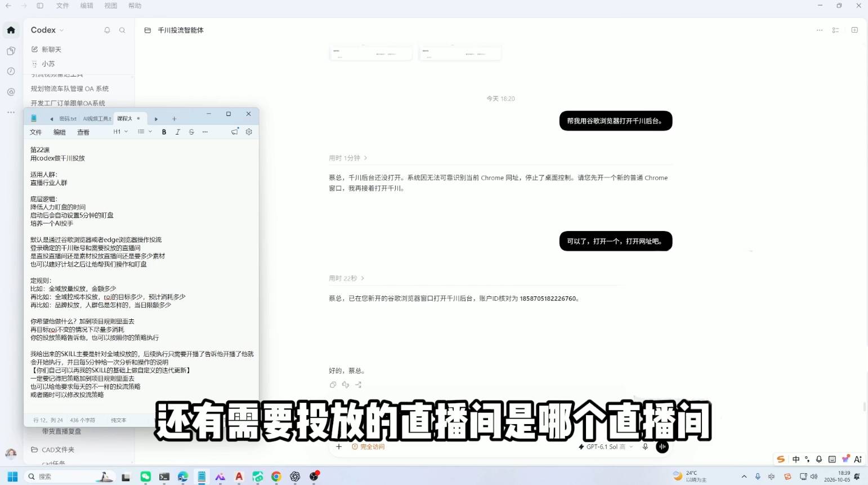Open Notepad 编辑 menu
The height and width of the screenshot is (485, 868).
point(60,132)
